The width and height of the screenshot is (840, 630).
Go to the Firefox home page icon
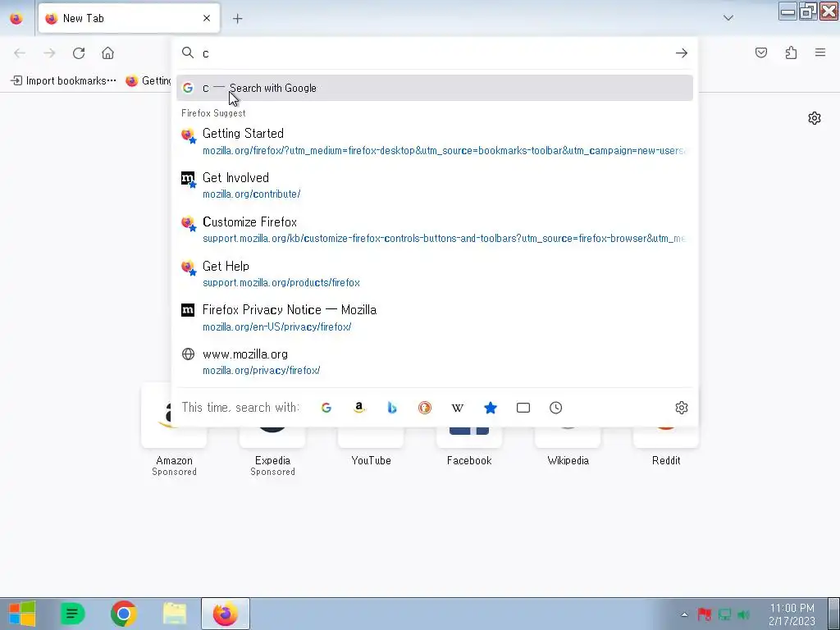(x=107, y=53)
